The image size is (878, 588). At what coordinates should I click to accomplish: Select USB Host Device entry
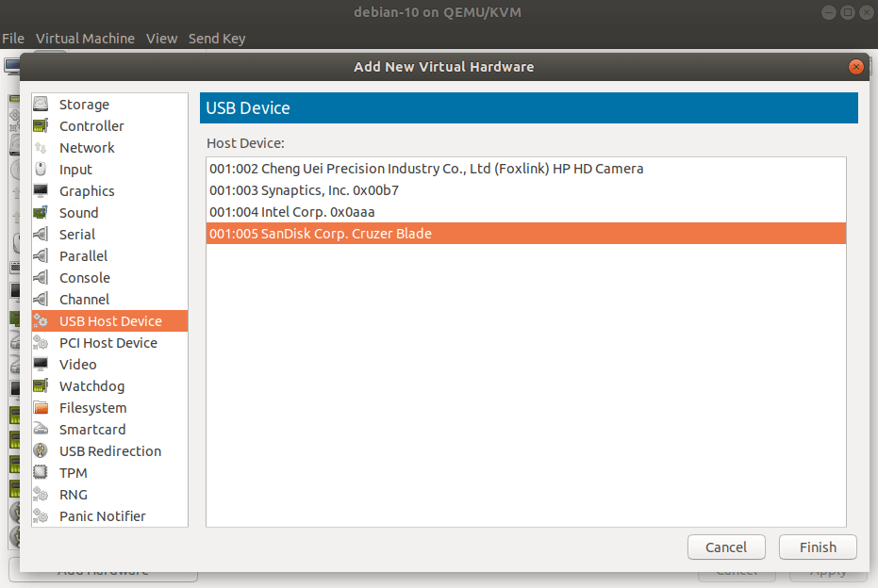click(109, 321)
